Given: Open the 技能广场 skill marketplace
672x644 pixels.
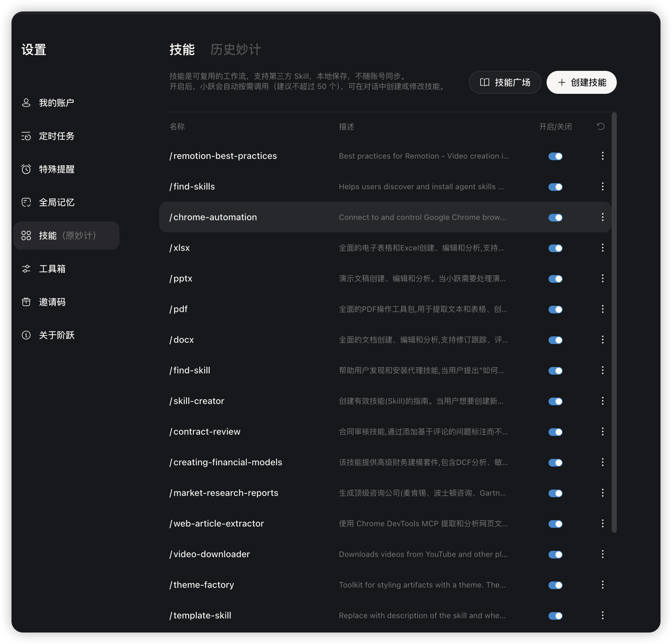Looking at the screenshot, I should [505, 82].
